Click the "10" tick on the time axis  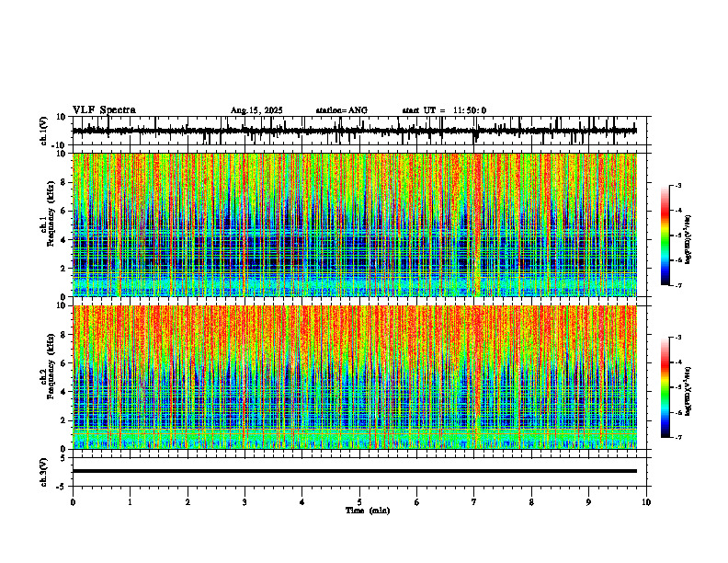pos(646,502)
